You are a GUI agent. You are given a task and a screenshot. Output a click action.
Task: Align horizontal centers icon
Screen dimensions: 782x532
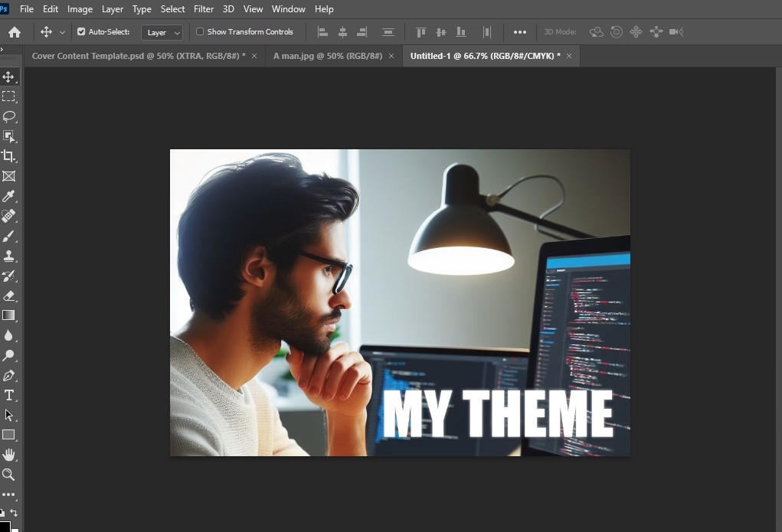(x=342, y=32)
